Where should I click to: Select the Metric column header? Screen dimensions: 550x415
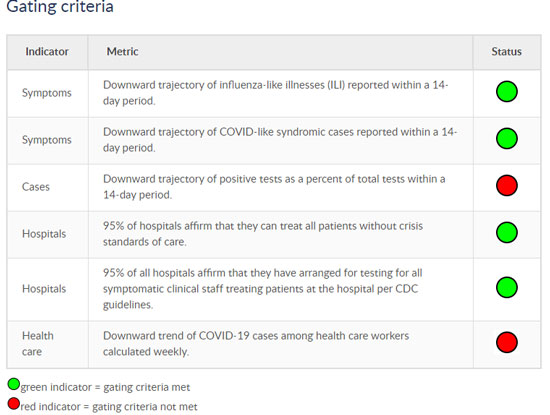coord(122,52)
